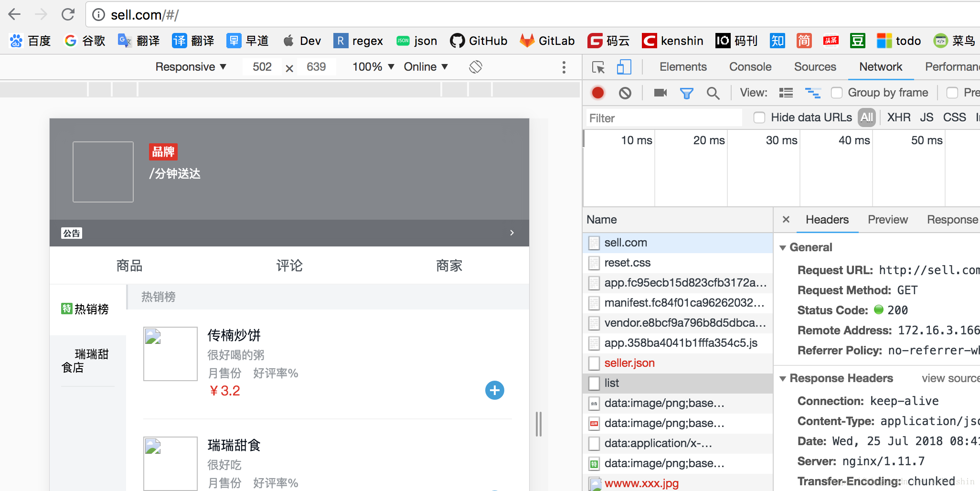Filter requests by XHR
This screenshot has height=491, width=980.
pyautogui.click(x=899, y=117)
